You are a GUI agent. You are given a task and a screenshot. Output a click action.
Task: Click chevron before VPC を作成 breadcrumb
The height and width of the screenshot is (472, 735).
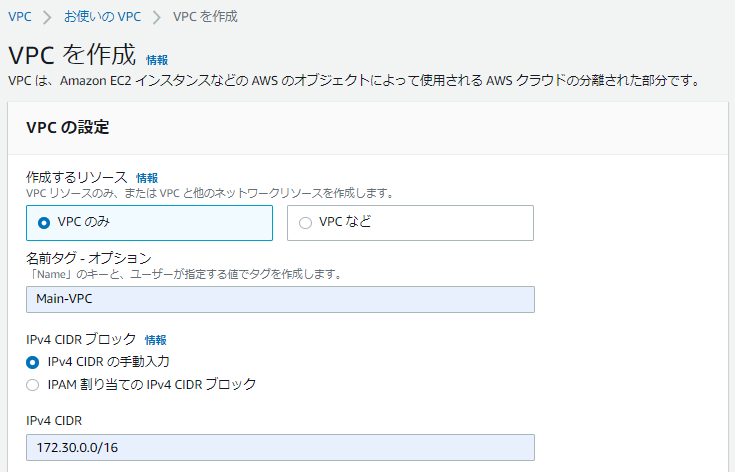[157, 17]
